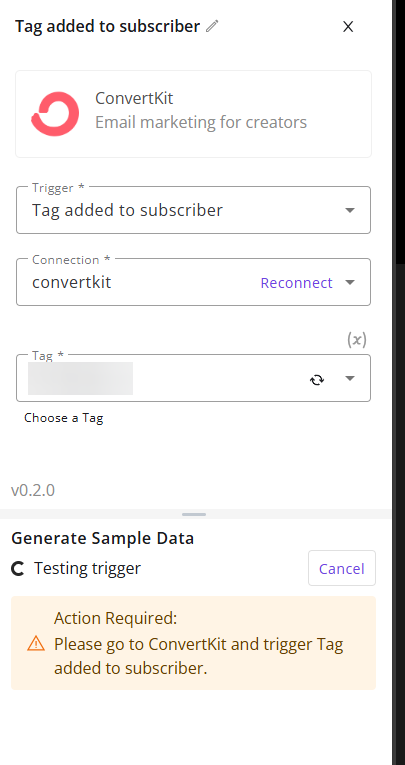Click the Trigger field showing Tag added to subscriber
405x765 pixels.
coord(193,210)
